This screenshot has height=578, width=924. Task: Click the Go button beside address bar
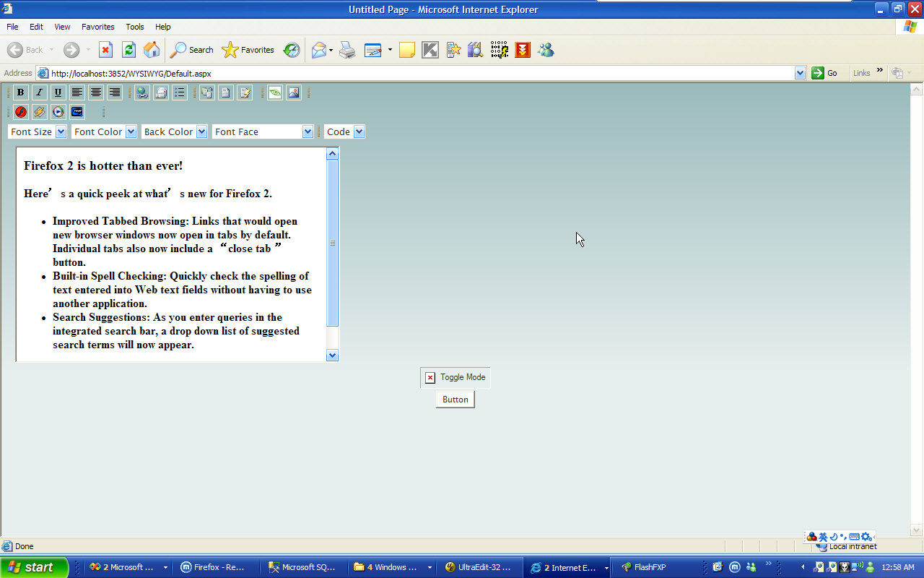(x=824, y=73)
